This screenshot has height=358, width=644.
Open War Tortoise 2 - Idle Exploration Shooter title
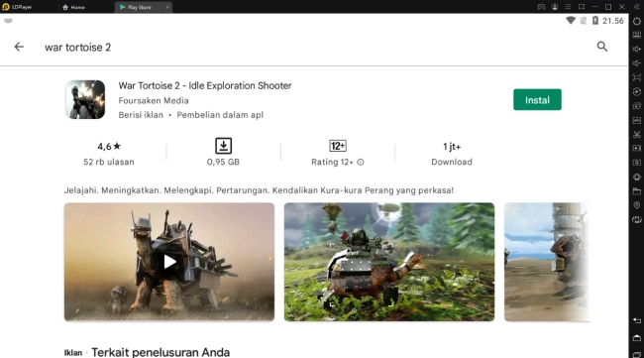click(205, 85)
